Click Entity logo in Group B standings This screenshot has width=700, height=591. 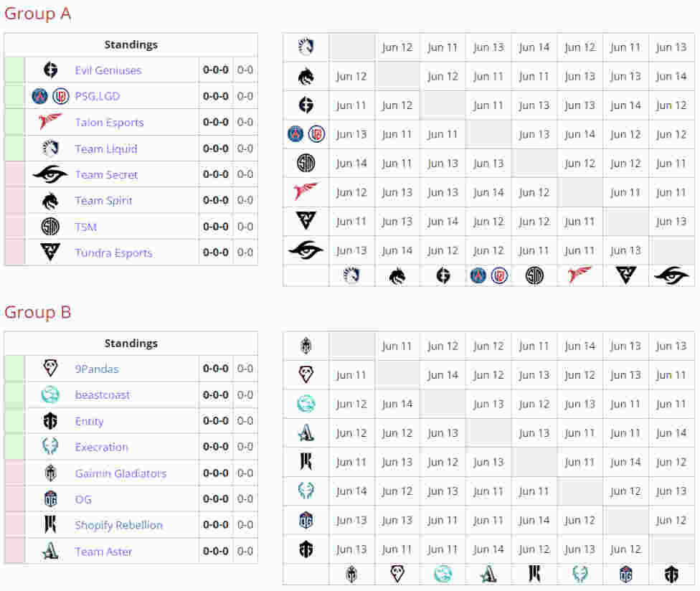[50, 421]
